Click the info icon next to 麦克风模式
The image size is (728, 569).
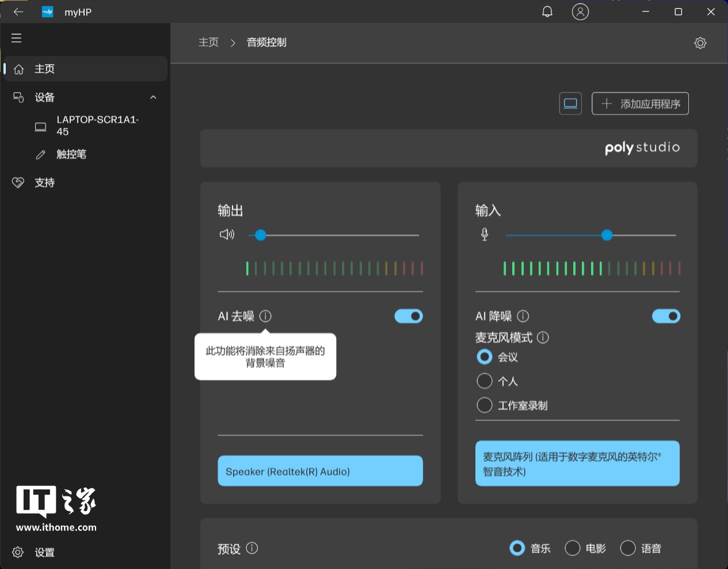[543, 337]
